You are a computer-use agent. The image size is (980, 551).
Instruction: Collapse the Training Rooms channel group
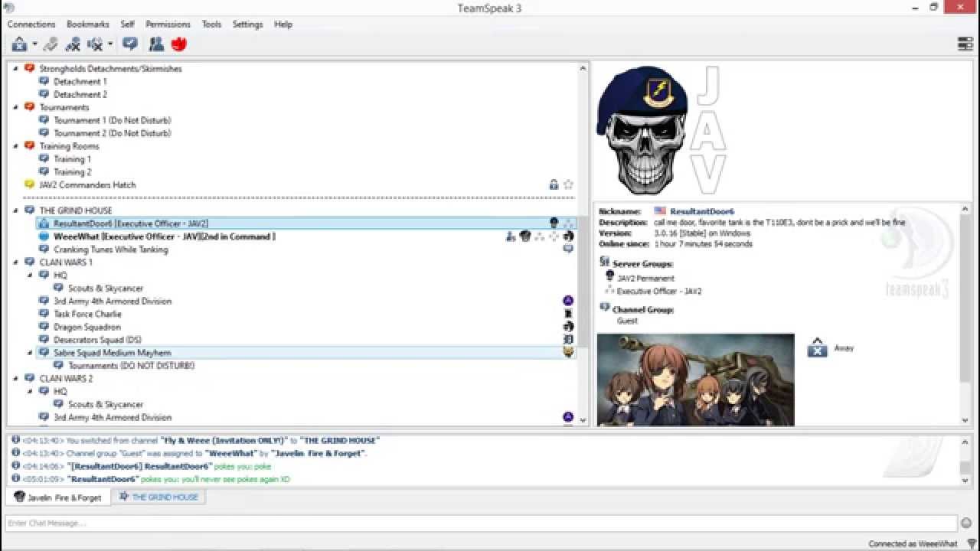coord(16,146)
